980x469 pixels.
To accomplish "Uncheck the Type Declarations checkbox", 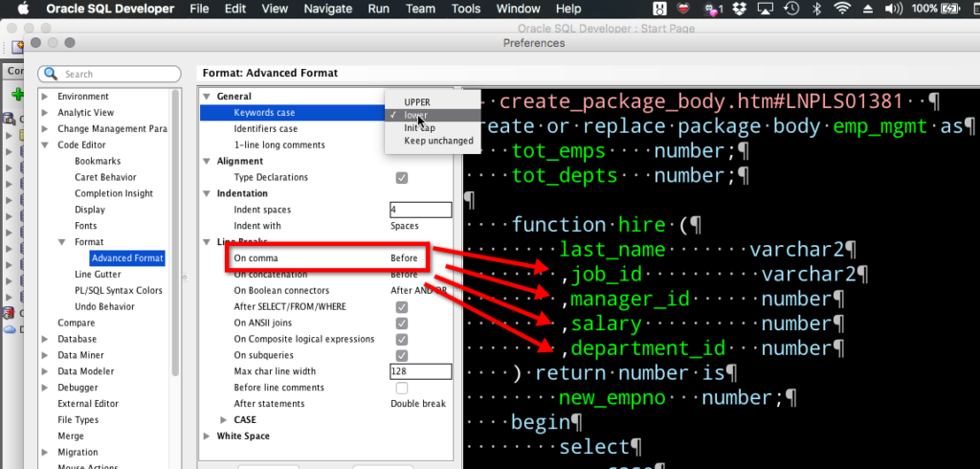I will (x=402, y=178).
